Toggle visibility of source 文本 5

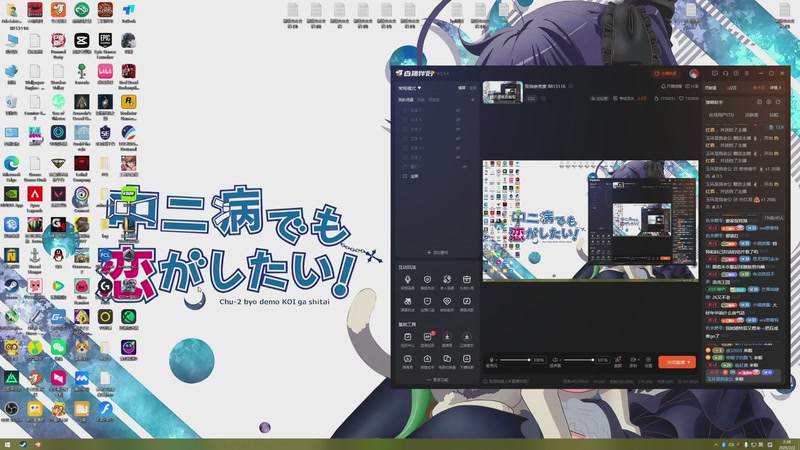pyautogui.click(x=458, y=129)
